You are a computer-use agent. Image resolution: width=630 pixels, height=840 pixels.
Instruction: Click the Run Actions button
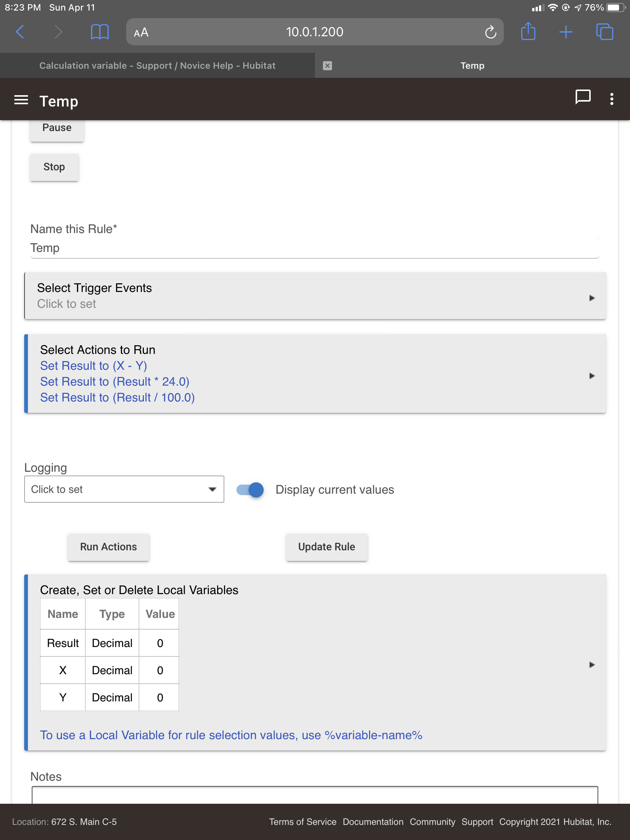(x=108, y=547)
